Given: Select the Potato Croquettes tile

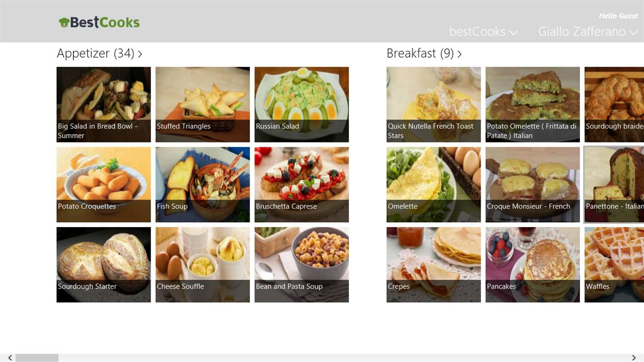Looking at the screenshot, I should 104,185.
